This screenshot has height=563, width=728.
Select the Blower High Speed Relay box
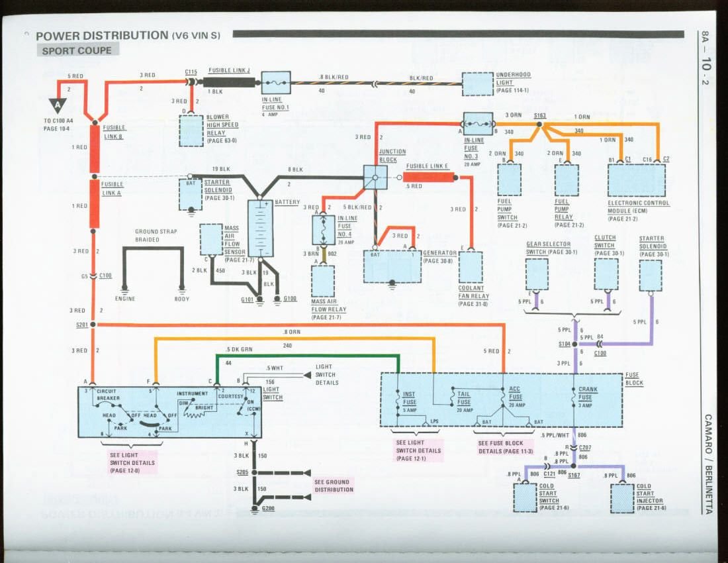[192, 130]
